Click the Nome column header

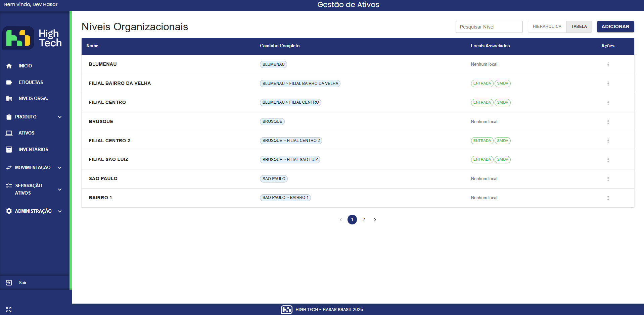point(92,46)
